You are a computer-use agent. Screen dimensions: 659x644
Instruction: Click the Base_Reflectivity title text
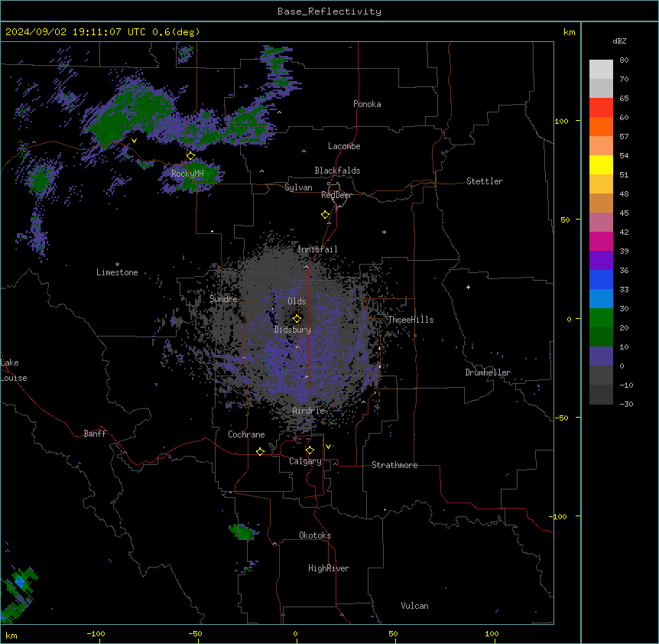[329, 11]
